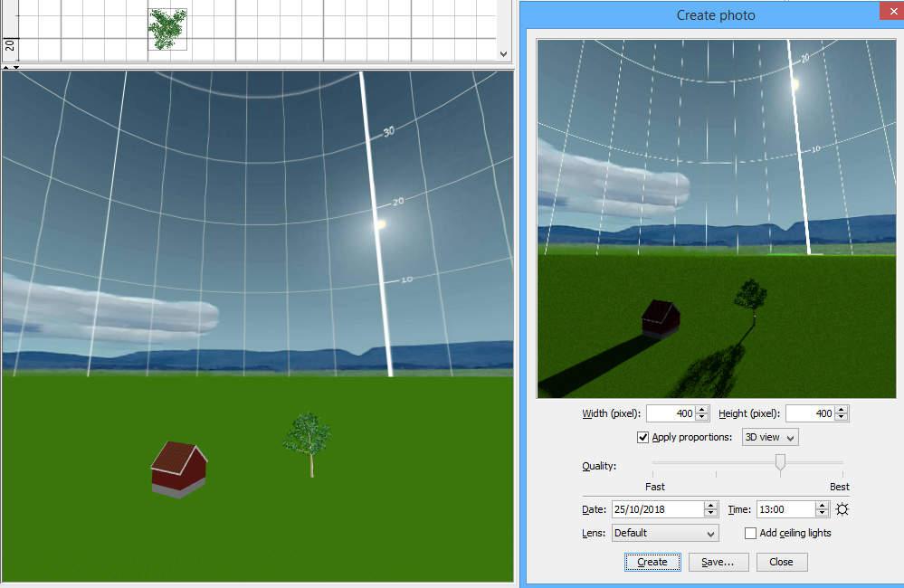Click the small pane-collapse arrows above 3D view

click(x=11, y=67)
